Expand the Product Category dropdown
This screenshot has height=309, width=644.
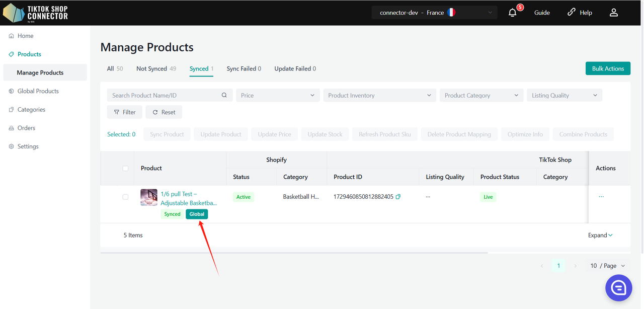click(x=481, y=95)
